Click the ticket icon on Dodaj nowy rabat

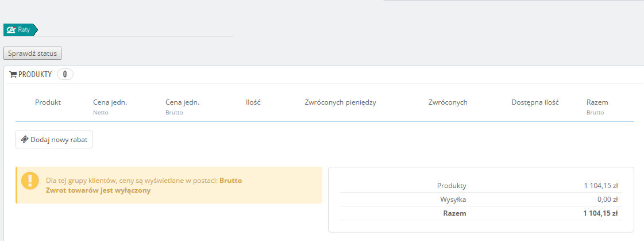pos(25,140)
